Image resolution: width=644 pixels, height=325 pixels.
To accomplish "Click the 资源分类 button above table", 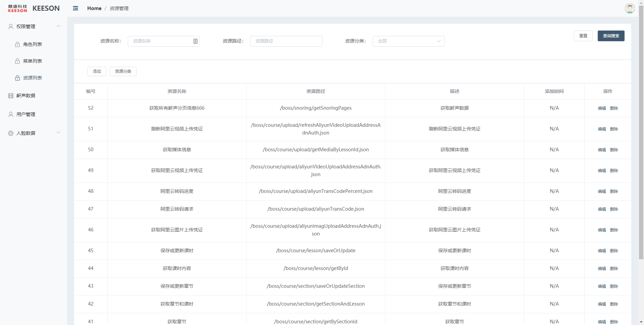I will point(123,71).
